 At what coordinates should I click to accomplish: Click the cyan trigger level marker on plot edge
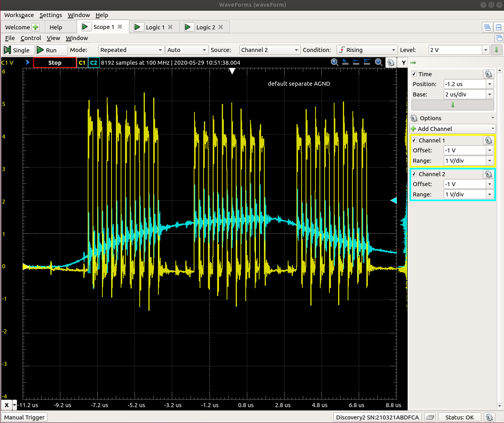(x=394, y=200)
